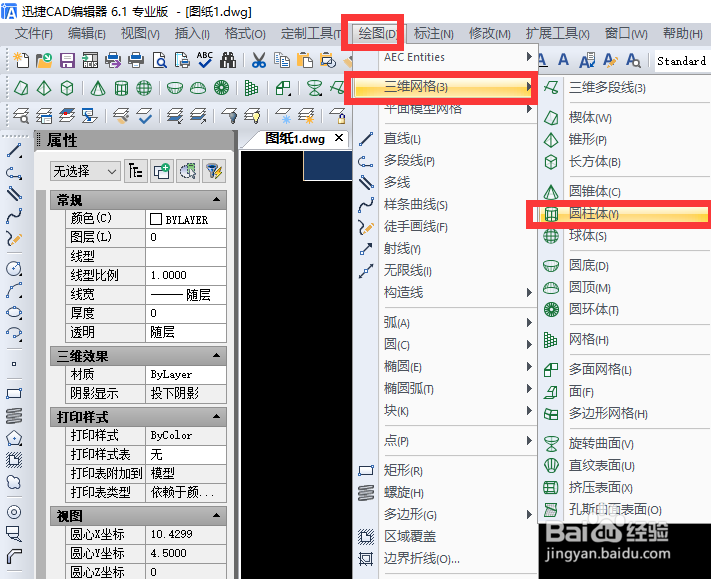The image size is (711, 579).
Task: Open the 编辑(E) menu
Action: pyautogui.click(x=87, y=34)
